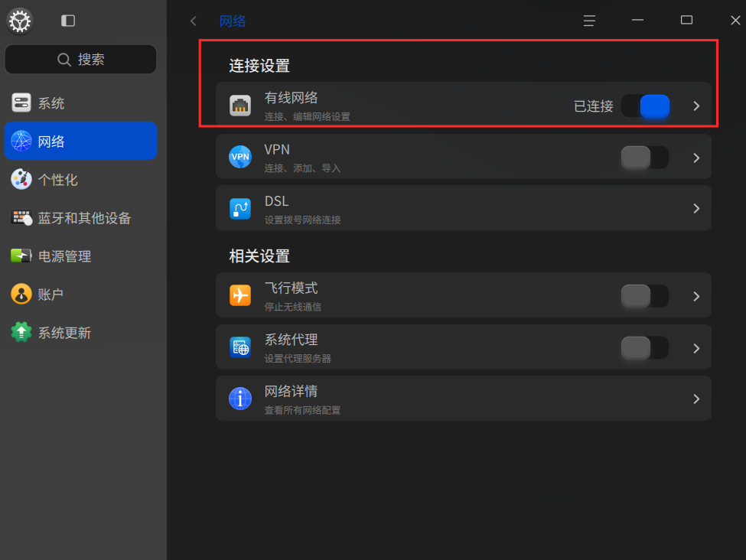Screen dimensions: 746x560
Task: Click the DSL dial-up icon
Action: [x=240, y=208]
